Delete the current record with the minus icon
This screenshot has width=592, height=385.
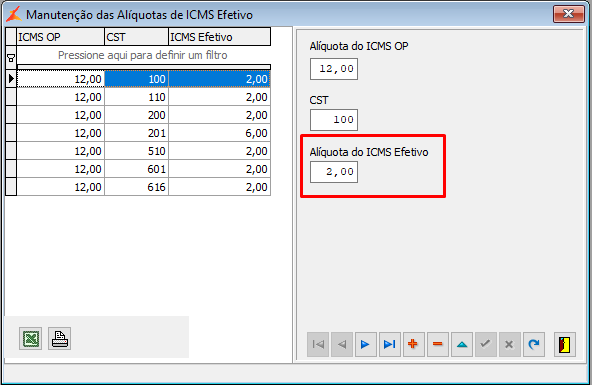click(x=438, y=344)
